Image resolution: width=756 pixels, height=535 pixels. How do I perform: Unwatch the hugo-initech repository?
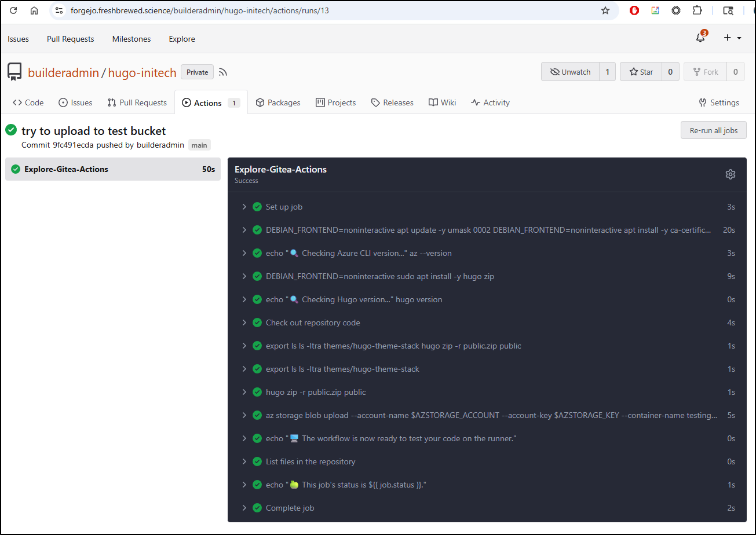tap(570, 72)
